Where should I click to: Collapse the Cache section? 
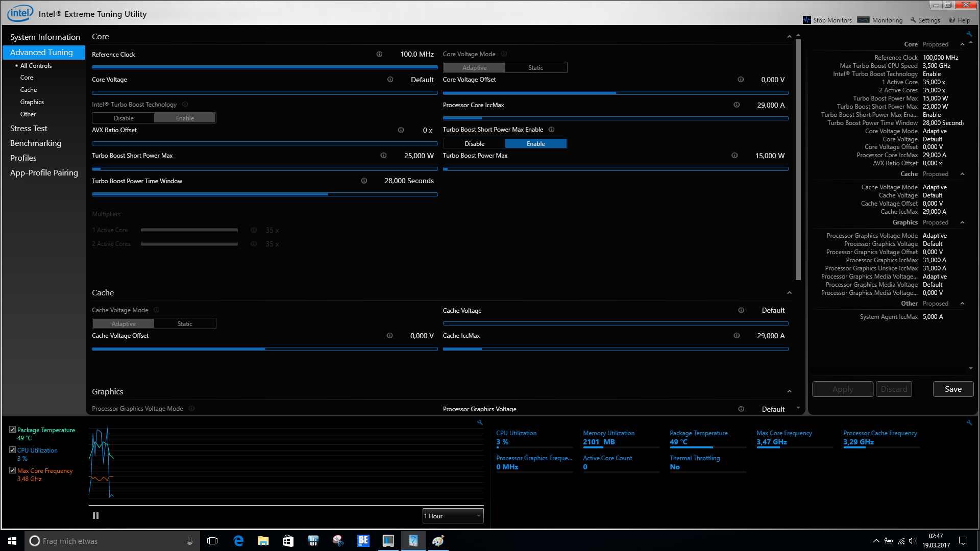pos(790,293)
